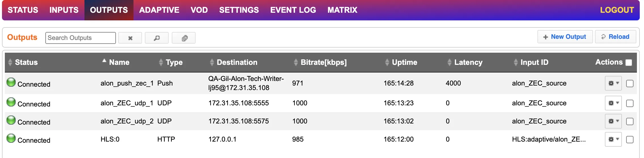Switch to the ADAPTIVE tab
The height and width of the screenshot is (158, 644).
tap(159, 10)
